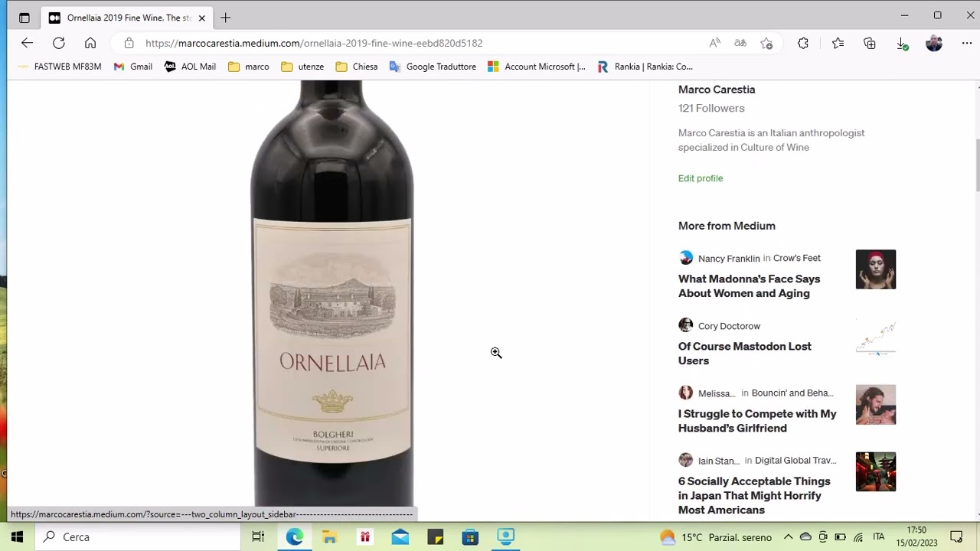Open Settings and more menu
980x551 pixels.
coord(967,43)
